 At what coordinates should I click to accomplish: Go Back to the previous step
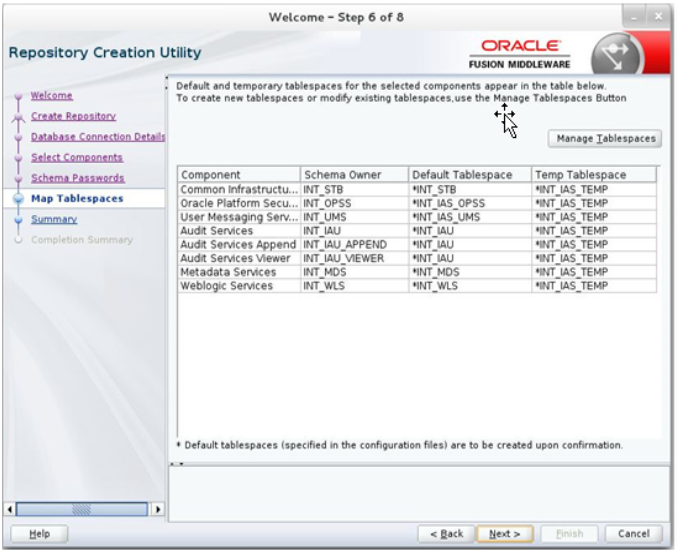click(x=446, y=534)
